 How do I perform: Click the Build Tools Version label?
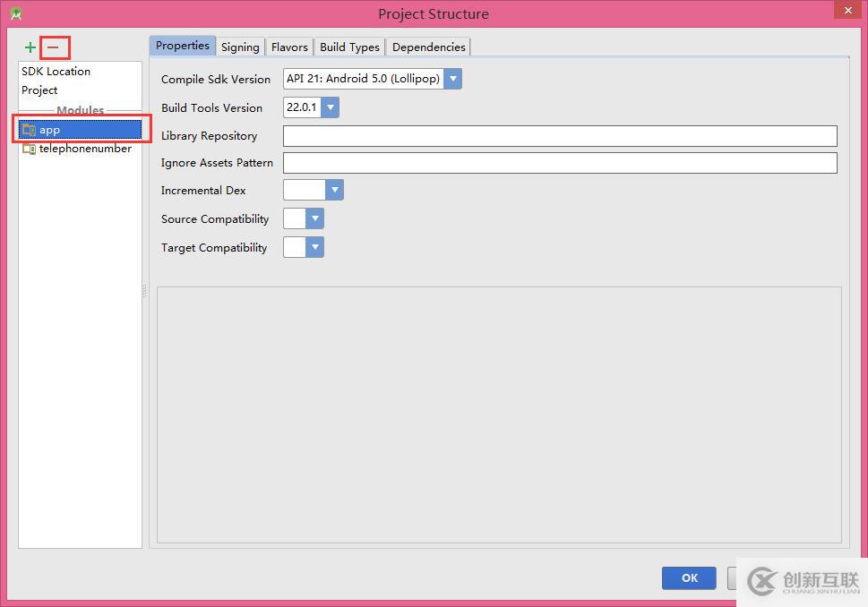point(212,108)
